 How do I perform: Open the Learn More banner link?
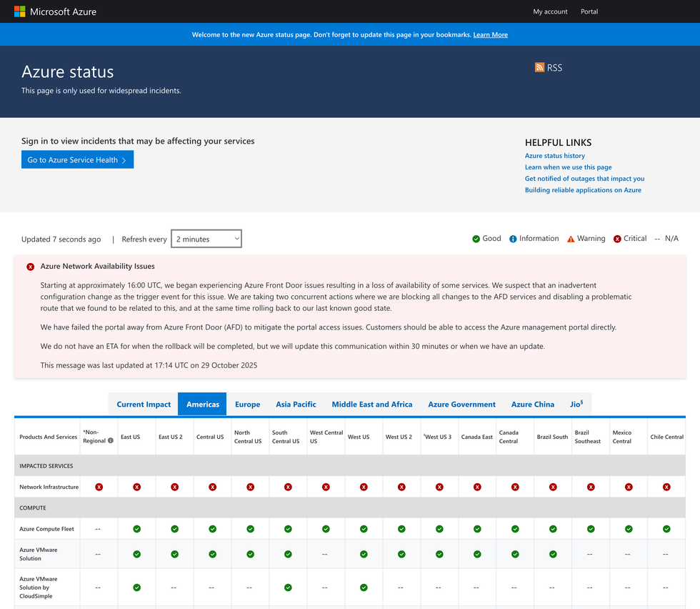[x=490, y=34]
